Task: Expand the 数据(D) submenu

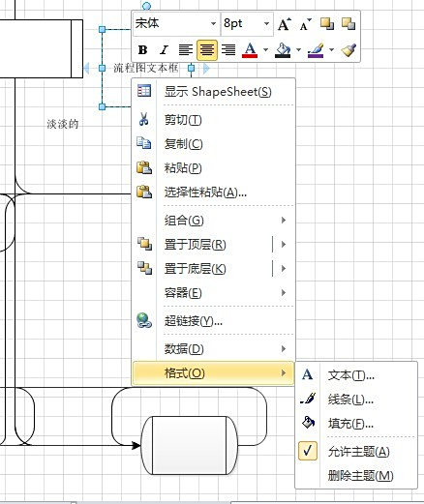Action: tap(213, 349)
